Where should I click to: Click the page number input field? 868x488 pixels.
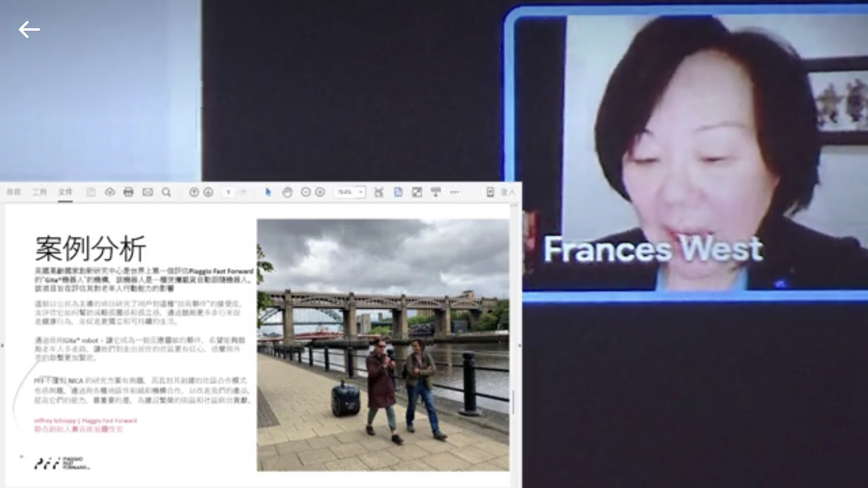pyautogui.click(x=229, y=192)
